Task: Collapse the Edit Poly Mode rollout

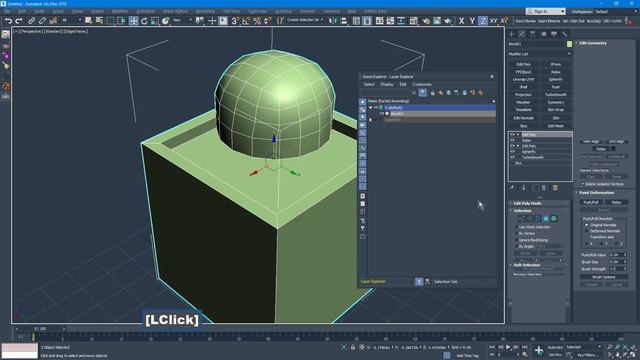Action: click(x=527, y=203)
